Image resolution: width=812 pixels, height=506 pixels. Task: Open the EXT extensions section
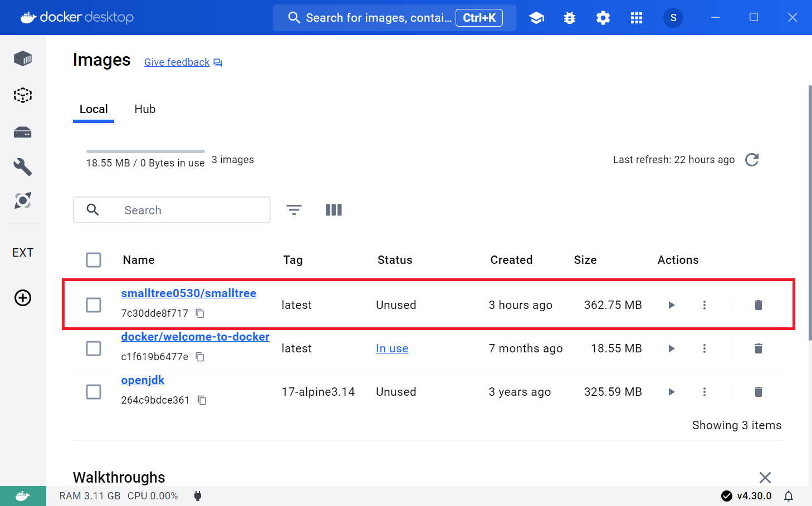coord(23,253)
